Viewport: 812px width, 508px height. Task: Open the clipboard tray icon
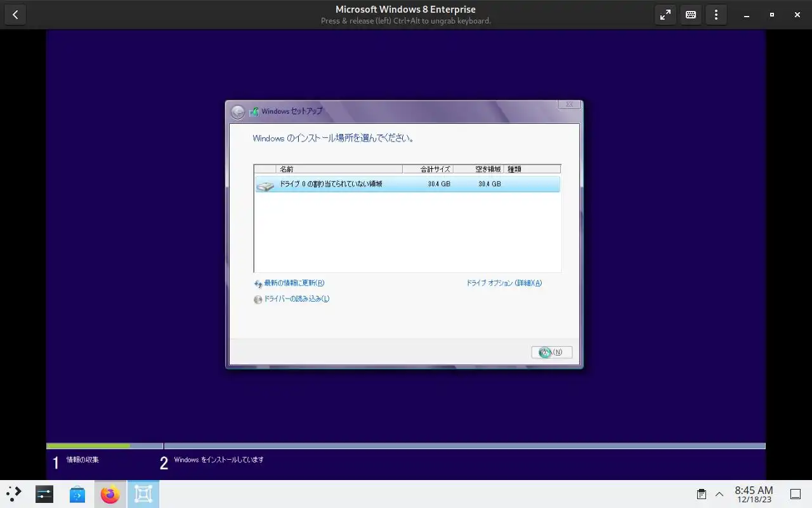pyautogui.click(x=702, y=494)
